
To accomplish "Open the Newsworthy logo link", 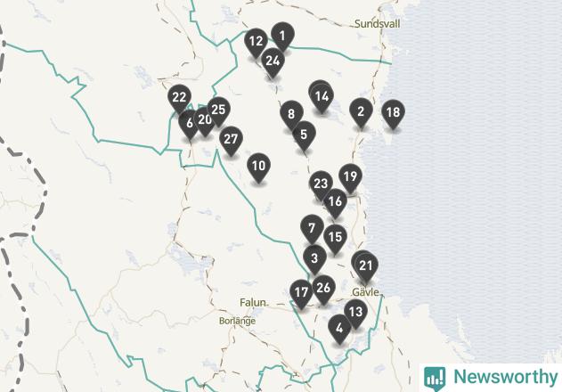I will (491, 378).
